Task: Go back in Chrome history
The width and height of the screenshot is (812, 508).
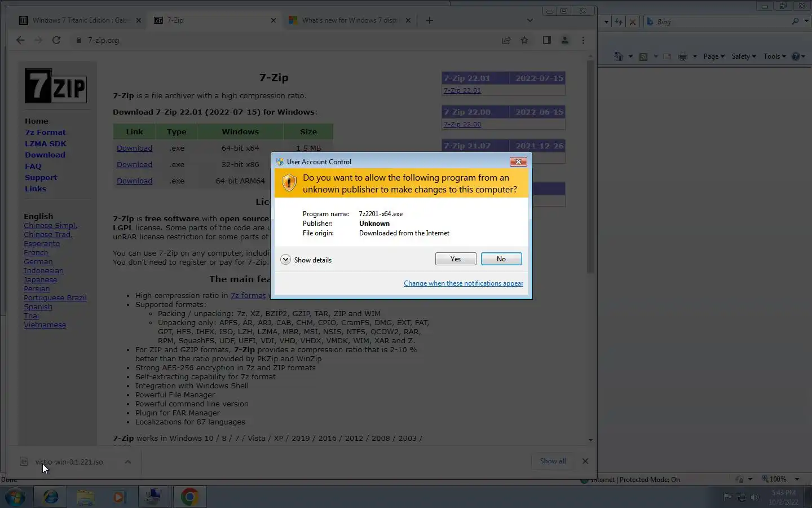Action: 20,40
